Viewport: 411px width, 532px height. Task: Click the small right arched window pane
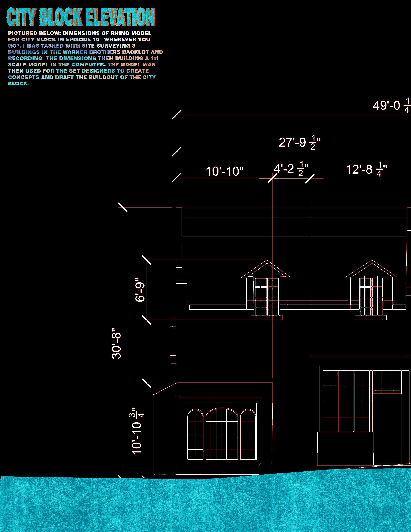(248, 434)
